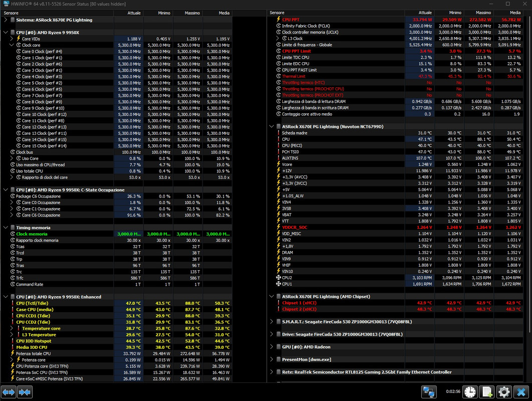
Task: Click the thermometer icon beside CPU (Tctl/Tdie)
Action: [x=13, y=303]
